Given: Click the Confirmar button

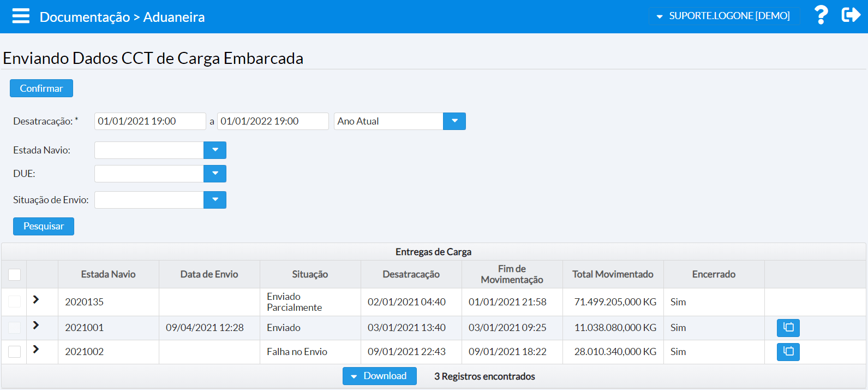Looking at the screenshot, I should point(41,88).
